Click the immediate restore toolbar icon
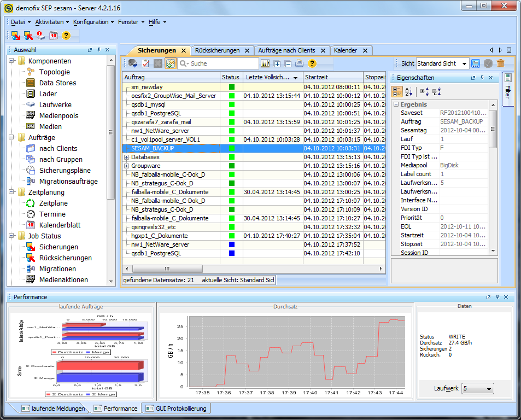 click(x=28, y=36)
